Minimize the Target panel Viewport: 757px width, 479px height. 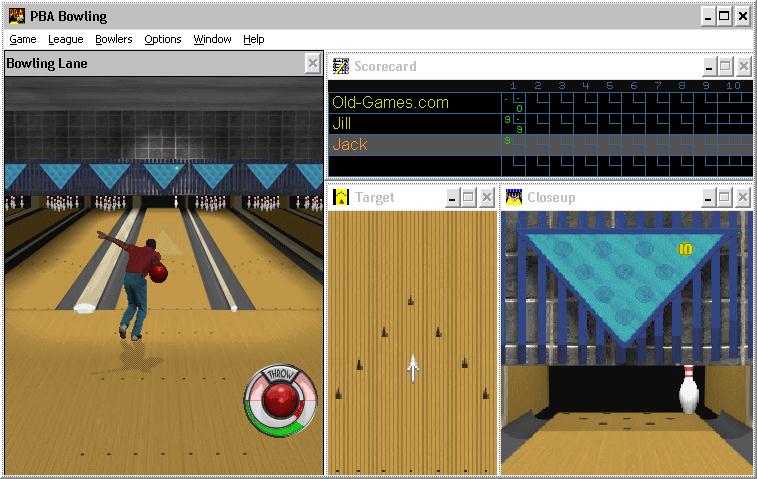(452, 197)
